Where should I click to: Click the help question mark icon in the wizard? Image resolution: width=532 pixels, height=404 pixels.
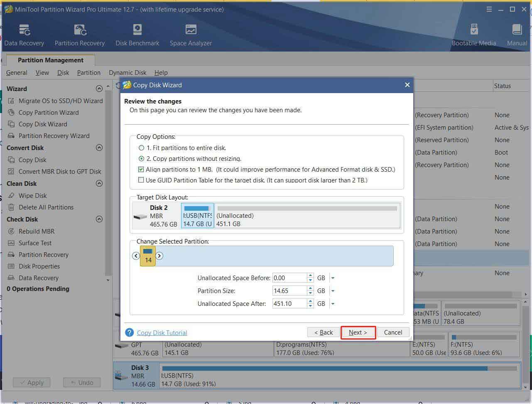(130, 333)
